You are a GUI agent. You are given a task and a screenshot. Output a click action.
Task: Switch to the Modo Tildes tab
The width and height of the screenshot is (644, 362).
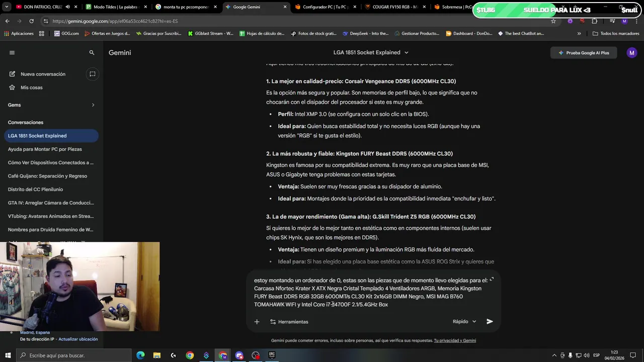coord(115,7)
